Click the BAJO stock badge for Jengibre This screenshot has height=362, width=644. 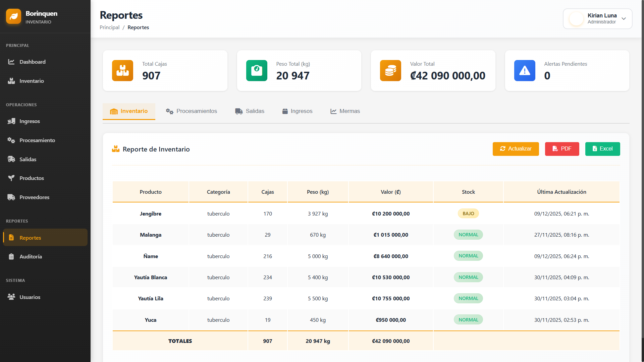[468, 214]
